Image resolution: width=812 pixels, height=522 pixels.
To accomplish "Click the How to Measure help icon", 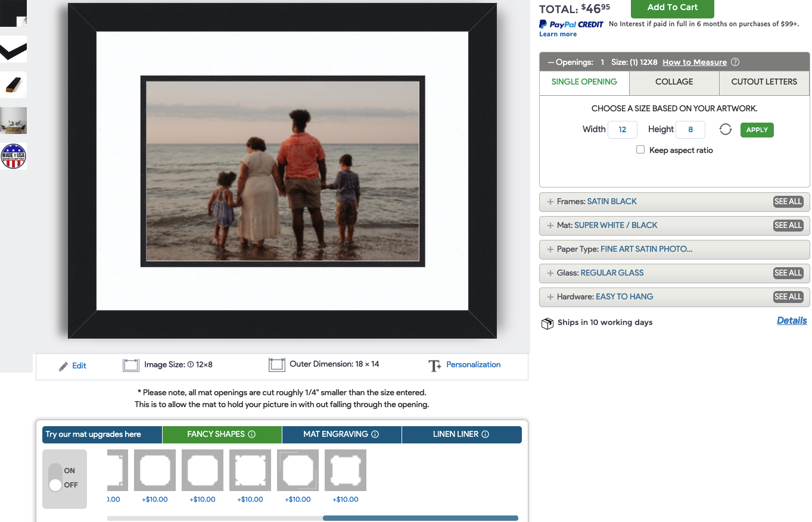I will pyautogui.click(x=735, y=62).
